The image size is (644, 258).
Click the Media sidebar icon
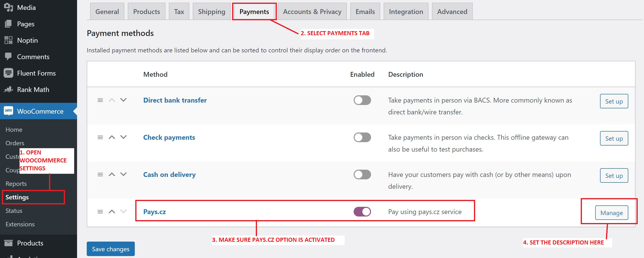8,7
